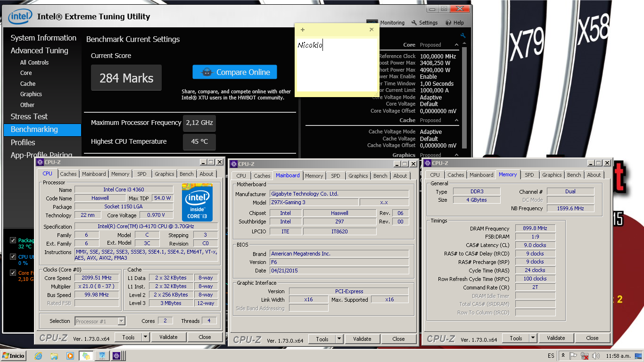Click Close button in Memory CPU-Z window
644x362 pixels.
tap(592, 338)
